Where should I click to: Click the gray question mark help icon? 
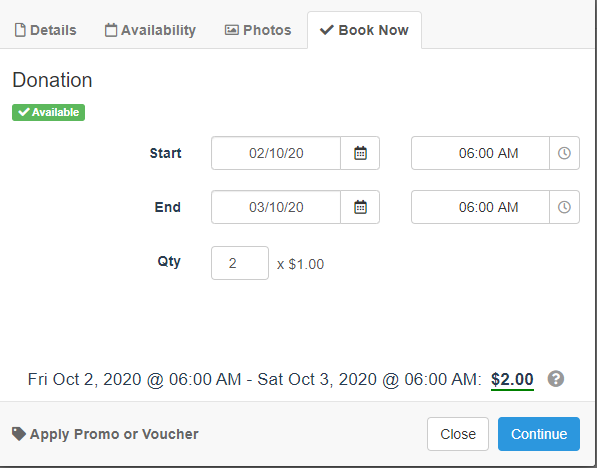pyautogui.click(x=556, y=379)
